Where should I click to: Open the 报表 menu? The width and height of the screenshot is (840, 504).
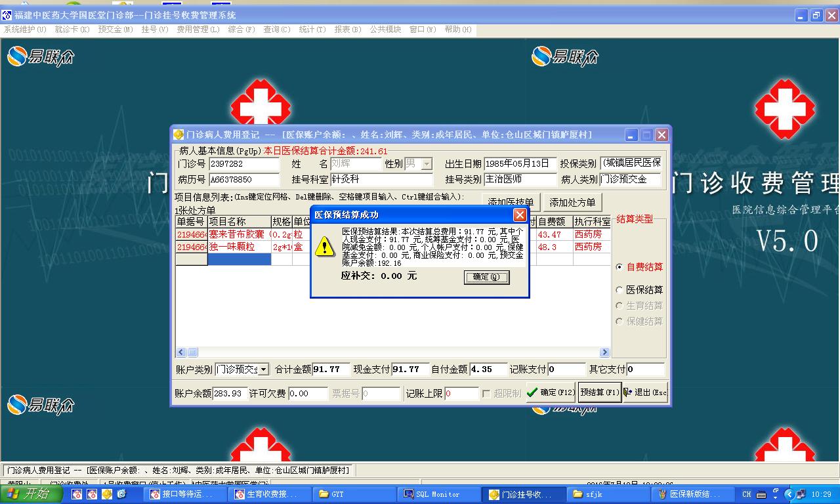point(348,30)
